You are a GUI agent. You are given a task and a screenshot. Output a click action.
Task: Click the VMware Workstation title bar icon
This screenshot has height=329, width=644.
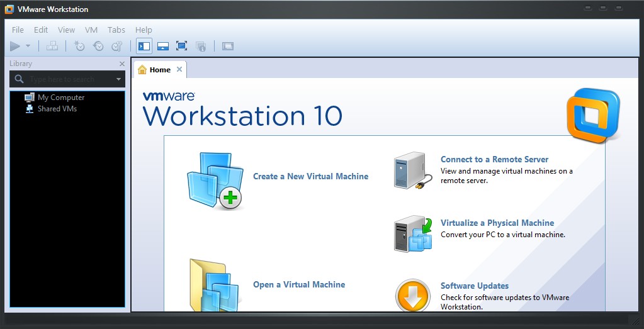pos(9,9)
